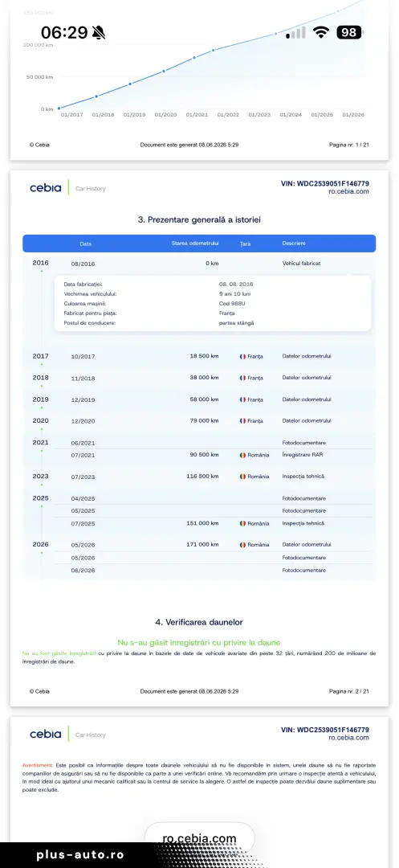This screenshot has width=399, height=868.
Task: Click the green no damage records message
Action: coord(199,643)
